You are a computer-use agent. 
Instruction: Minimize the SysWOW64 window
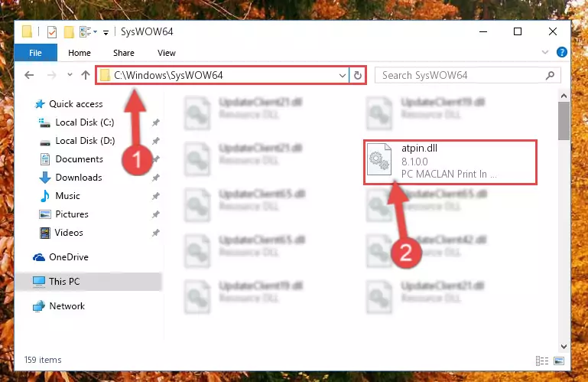pyautogui.click(x=483, y=31)
